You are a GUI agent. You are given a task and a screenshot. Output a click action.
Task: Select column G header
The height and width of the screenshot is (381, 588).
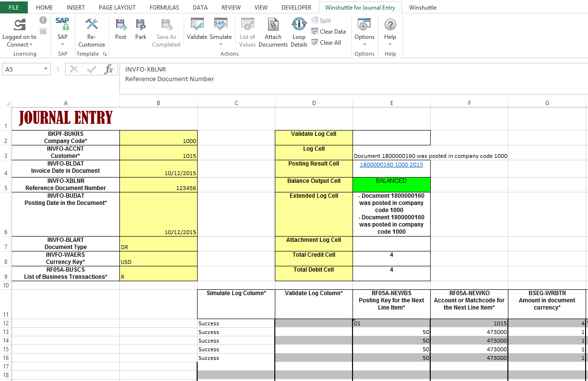547,103
